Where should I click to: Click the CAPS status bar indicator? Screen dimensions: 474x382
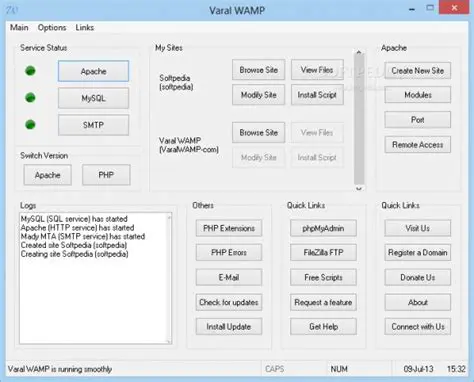(275, 369)
